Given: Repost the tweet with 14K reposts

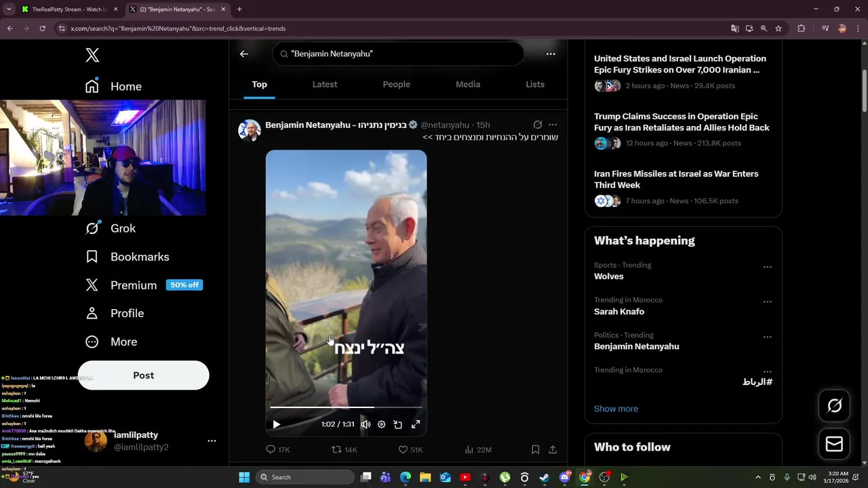Looking at the screenshot, I should [x=344, y=449].
